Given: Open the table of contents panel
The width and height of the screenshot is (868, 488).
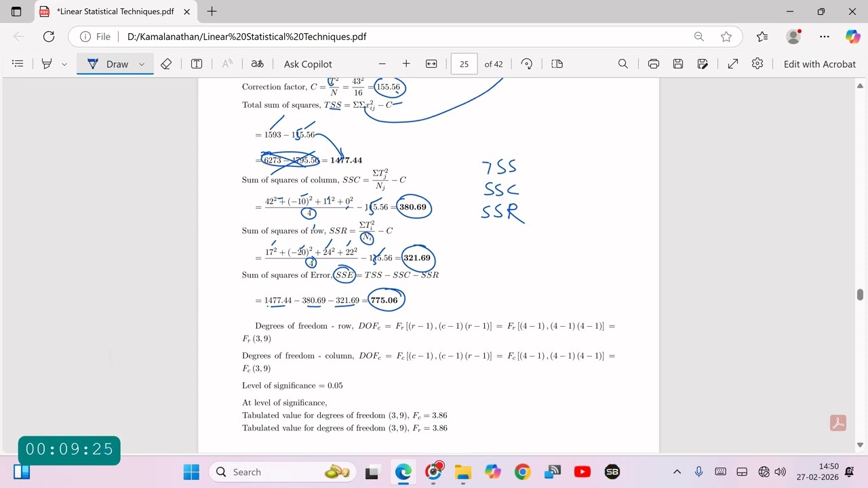Looking at the screenshot, I should pyautogui.click(x=18, y=64).
